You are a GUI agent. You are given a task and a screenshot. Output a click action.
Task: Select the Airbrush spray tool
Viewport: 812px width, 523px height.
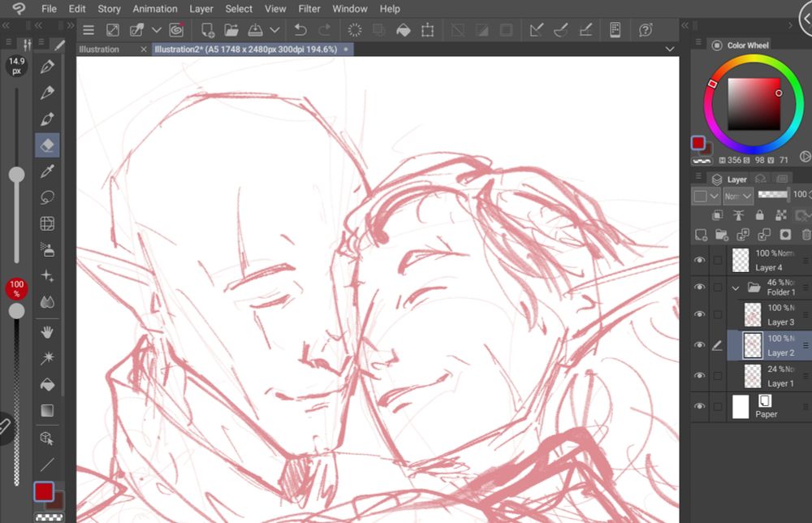click(x=47, y=250)
